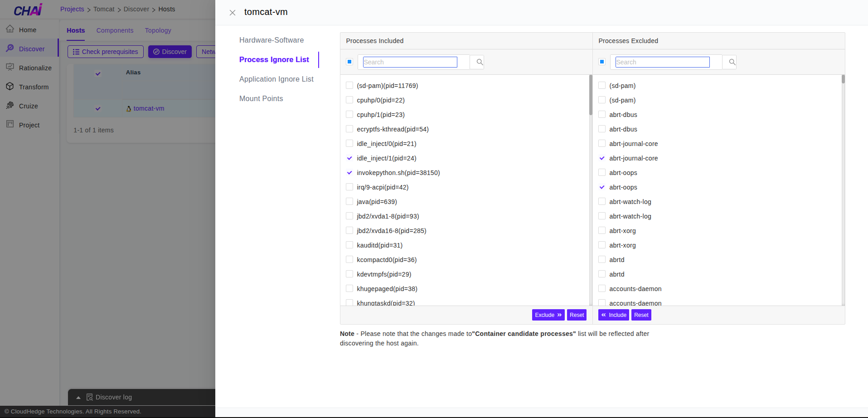Toggle select-all checkbox in Processes Included
Viewport: 868px width, 418px height.
pos(349,62)
